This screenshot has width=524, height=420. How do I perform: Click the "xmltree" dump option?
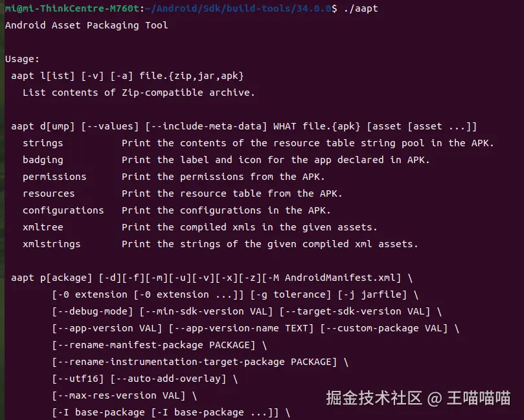[43, 227]
